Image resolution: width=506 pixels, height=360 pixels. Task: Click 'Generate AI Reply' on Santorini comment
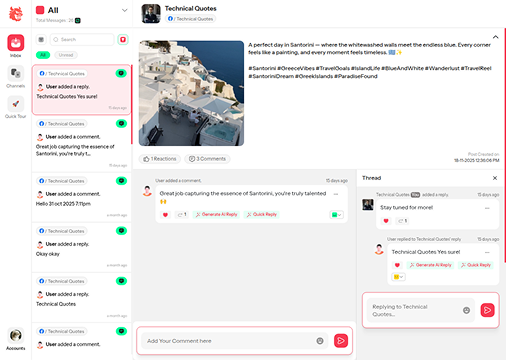click(216, 215)
